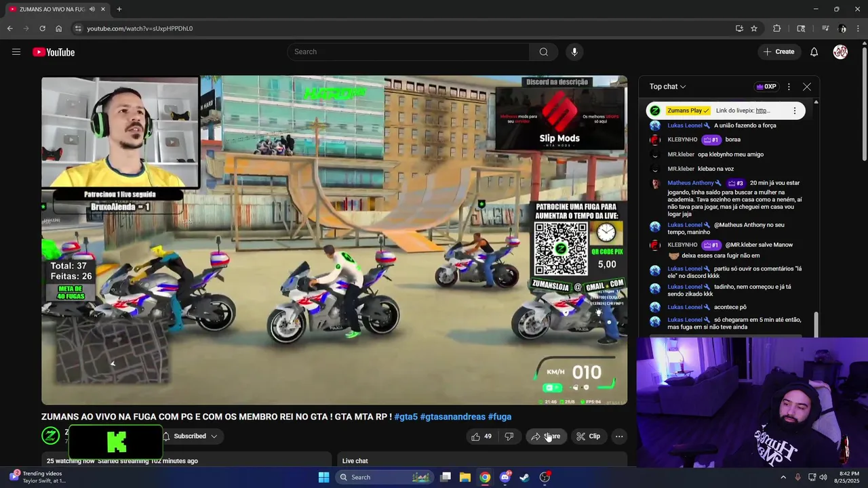
Task: Click the 0XP channel points badge
Action: 766,87
